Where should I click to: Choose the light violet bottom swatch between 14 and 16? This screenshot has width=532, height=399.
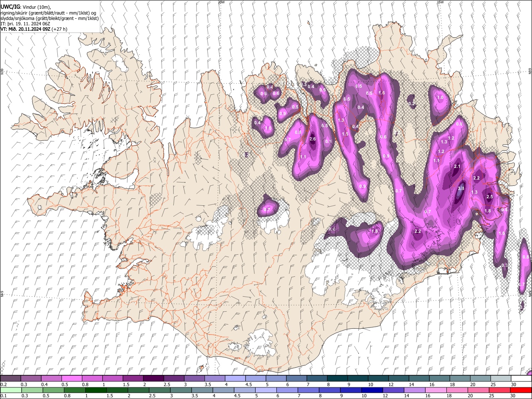pyautogui.click(x=414, y=390)
